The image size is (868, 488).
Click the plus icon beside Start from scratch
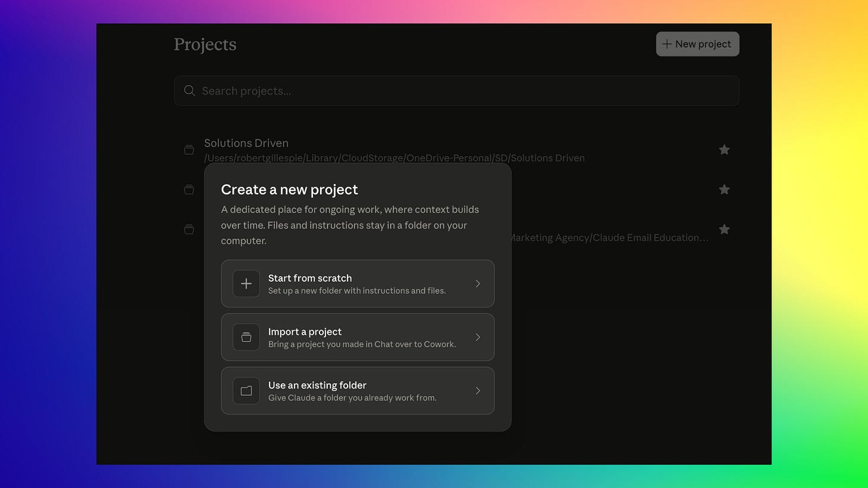point(246,284)
